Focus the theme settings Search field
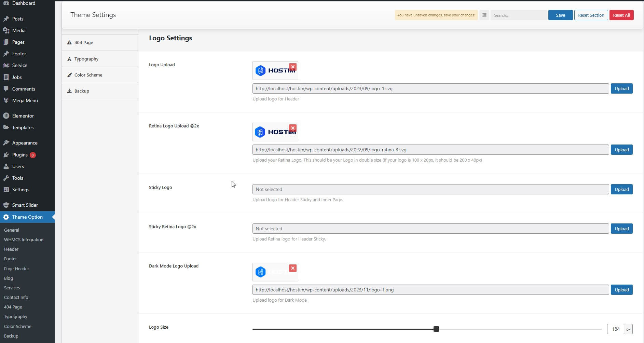Screen dimensions: 644x343 coord(519,15)
